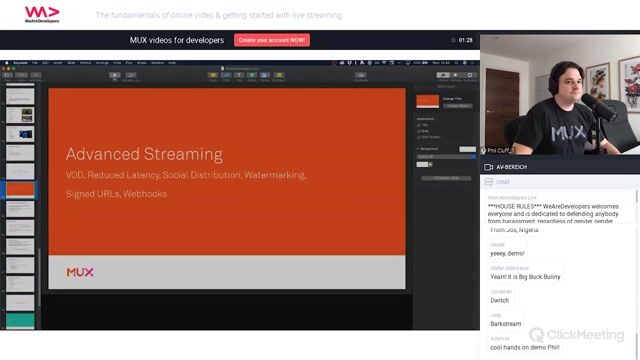The width and height of the screenshot is (640, 360).
Task: Click chat message 'cool hands on demo Phil!'
Action: pyautogui.click(x=525, y=347)
